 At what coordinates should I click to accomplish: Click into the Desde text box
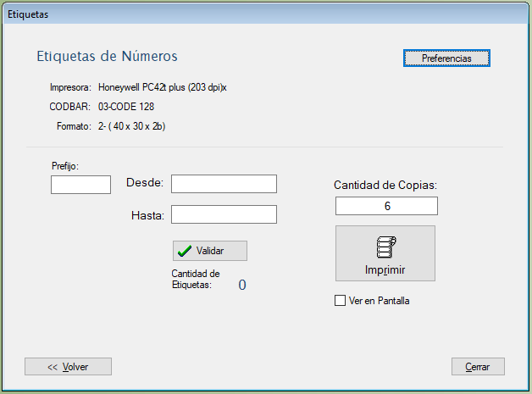pos(224,184)
